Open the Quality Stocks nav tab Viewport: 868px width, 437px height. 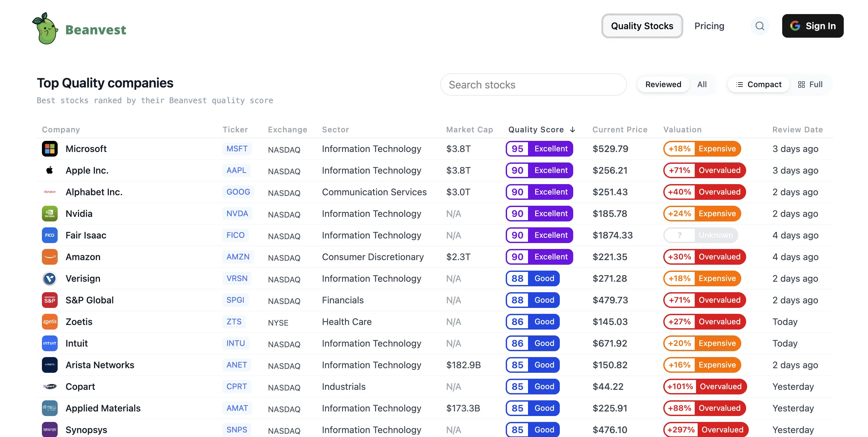click(x=642, y=26)
